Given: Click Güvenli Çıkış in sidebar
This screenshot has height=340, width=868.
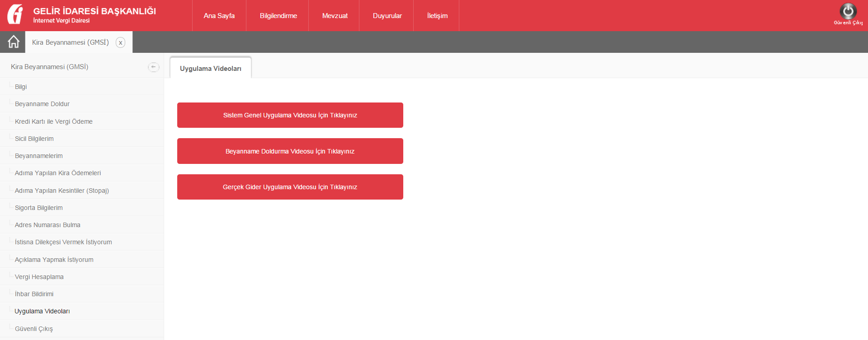Looking at the screenshot, I should pos(82,329).
